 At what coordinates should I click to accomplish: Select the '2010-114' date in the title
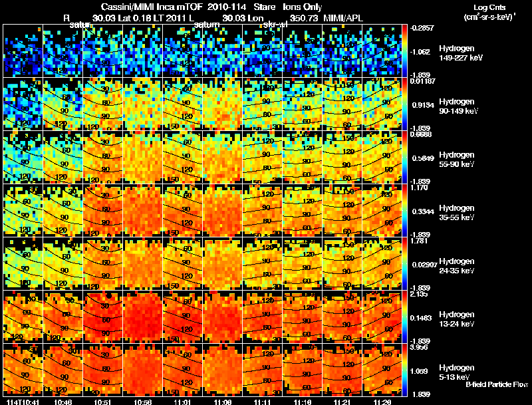click(226, 7)
